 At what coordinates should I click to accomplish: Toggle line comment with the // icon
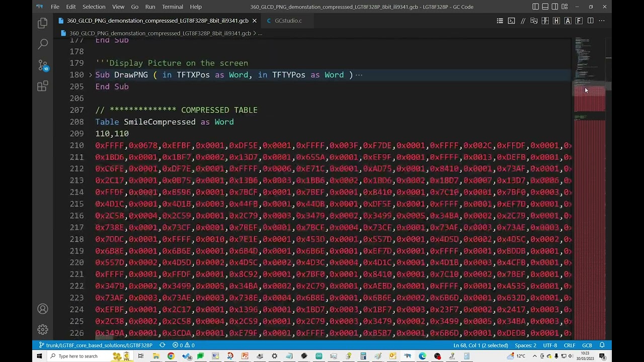pyautogui.click(x=523, y=21)
